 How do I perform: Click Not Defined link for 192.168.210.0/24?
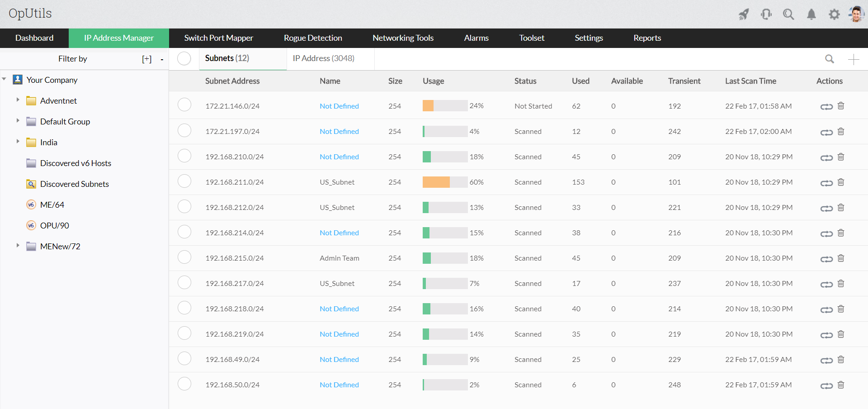click(339, 157)
